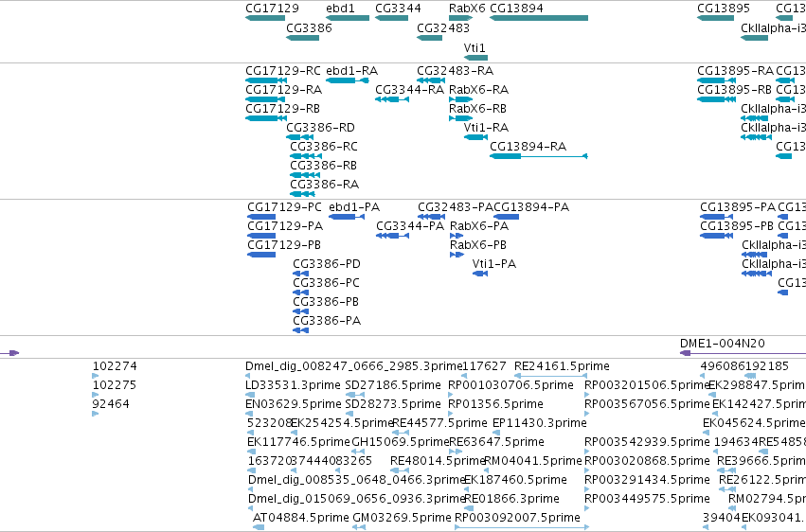Click the RP01356.5prime EST label
The height and width of the screenshot is (532, 806).
click(x=496, y=403)
